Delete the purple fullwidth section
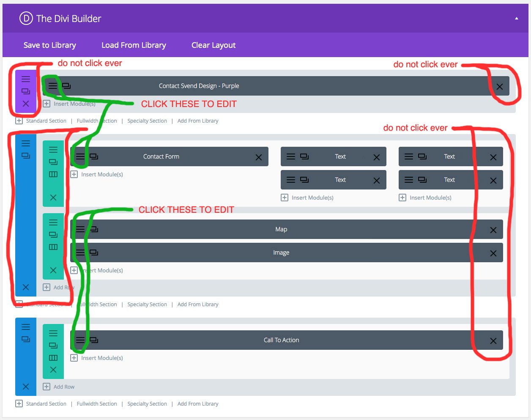The height and width of the screenshot is (420, 531). 26,104
